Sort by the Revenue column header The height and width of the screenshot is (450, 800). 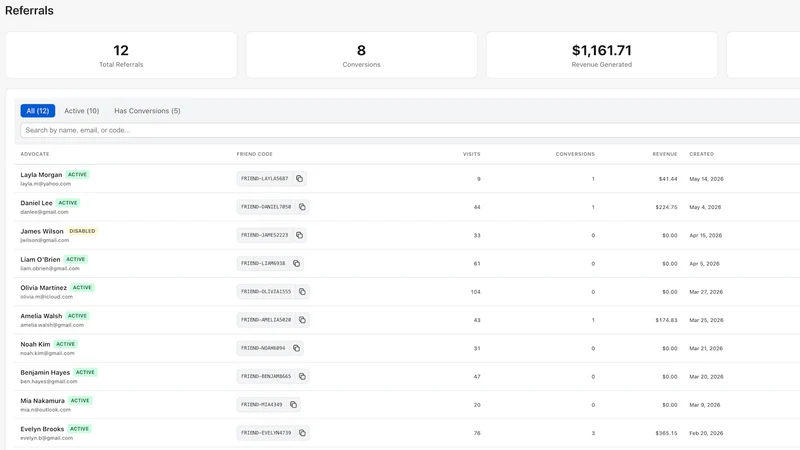(x=665, y=154)
